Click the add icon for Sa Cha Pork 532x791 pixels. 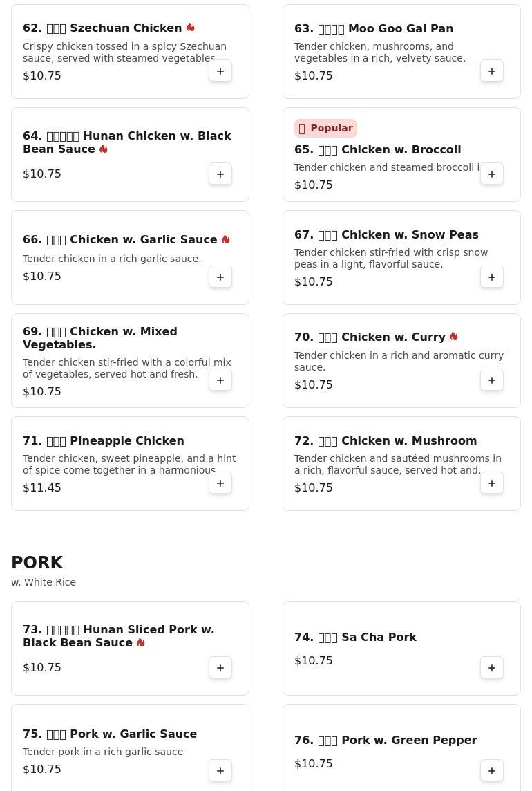492,667
